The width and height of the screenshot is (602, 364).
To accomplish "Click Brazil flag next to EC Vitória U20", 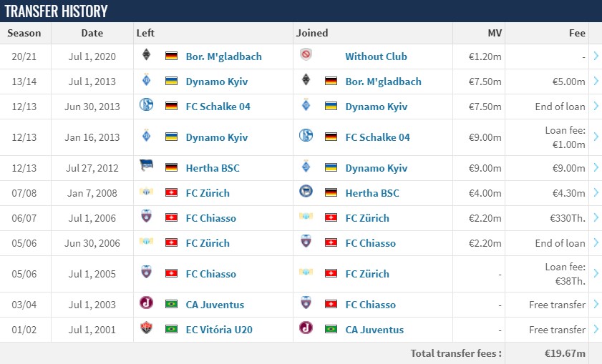I will click(x=171, y=329).
